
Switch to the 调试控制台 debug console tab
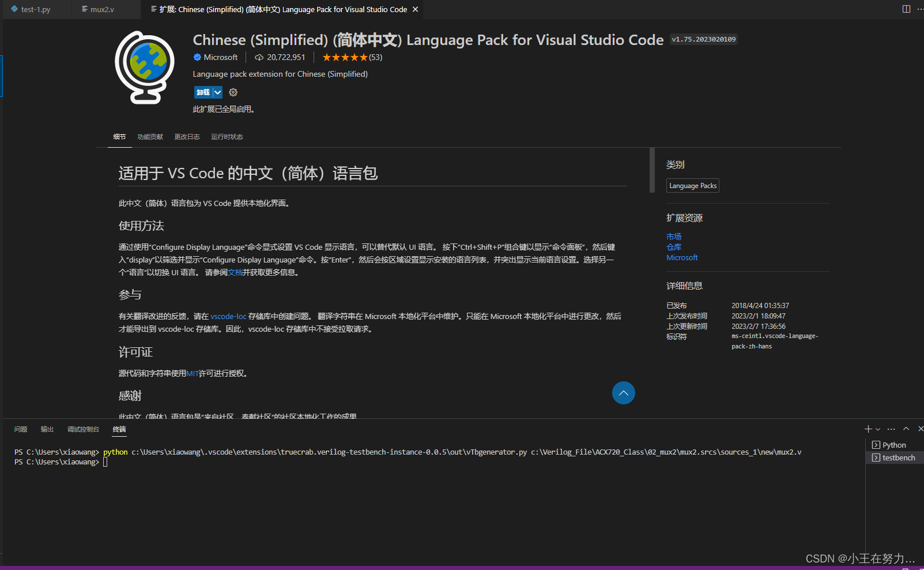pyautogui.click(x=83, y=429)
